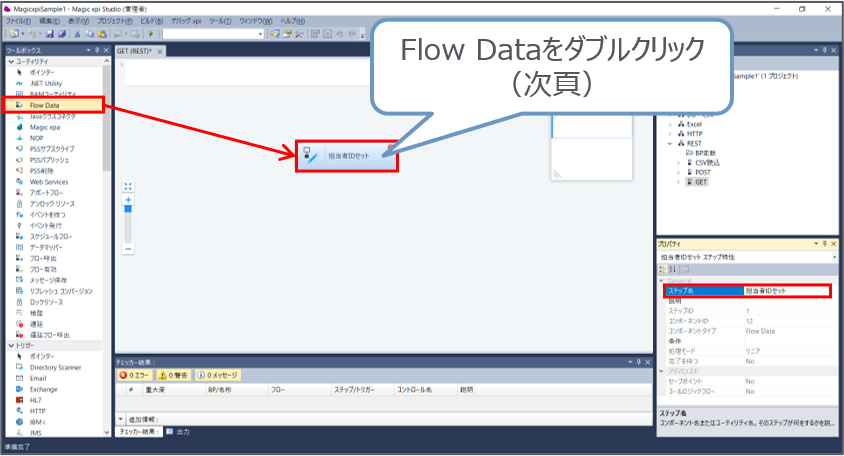
Task: Select the GET flow in solution tree
Action: click(701, 182)
